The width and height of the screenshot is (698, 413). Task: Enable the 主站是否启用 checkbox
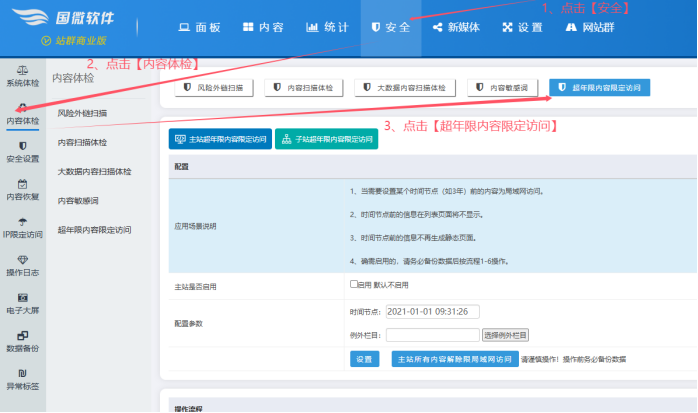pyautogui.click(x=354, y=285)
